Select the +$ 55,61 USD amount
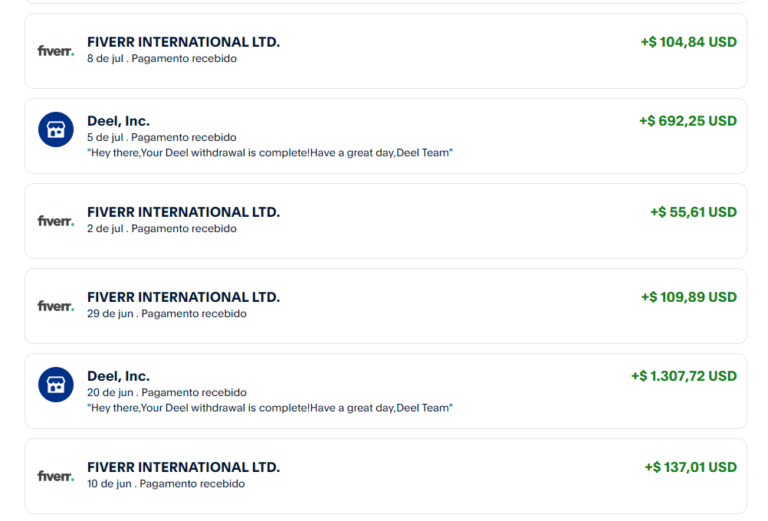 pyautogui.click(x=694, y=212)
